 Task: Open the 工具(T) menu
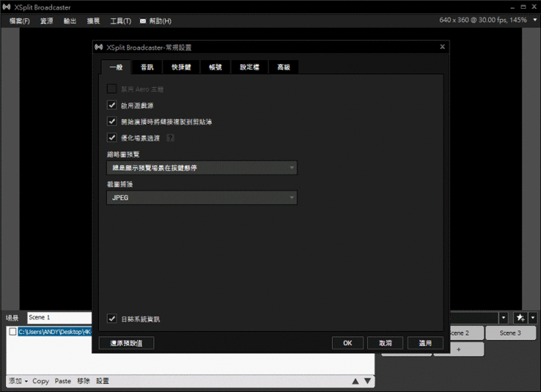(x=120, y=21)
